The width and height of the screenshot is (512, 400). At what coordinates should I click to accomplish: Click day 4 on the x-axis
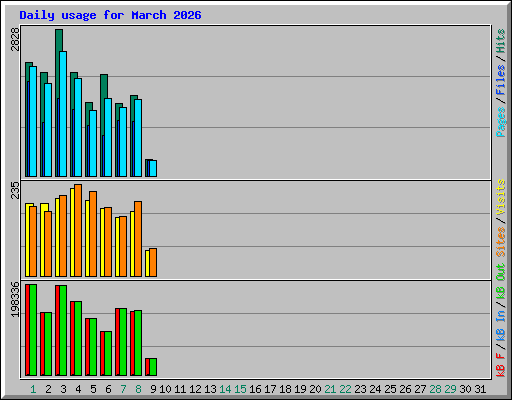tap(78, 389)
